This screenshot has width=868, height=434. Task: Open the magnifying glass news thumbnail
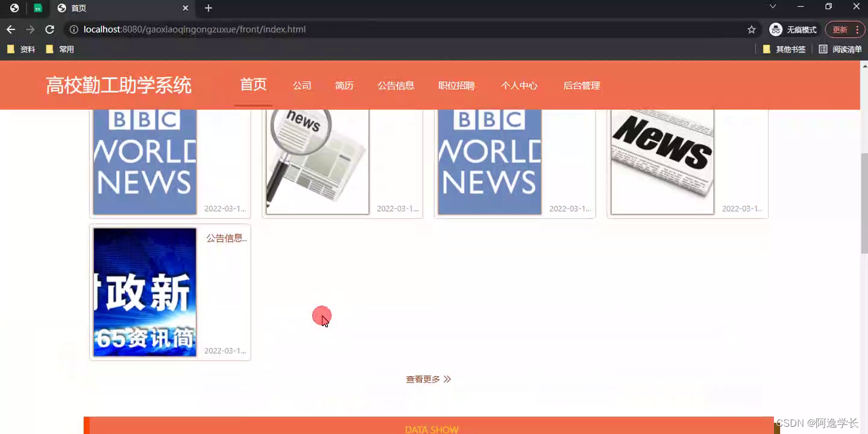tap(317, 162)
